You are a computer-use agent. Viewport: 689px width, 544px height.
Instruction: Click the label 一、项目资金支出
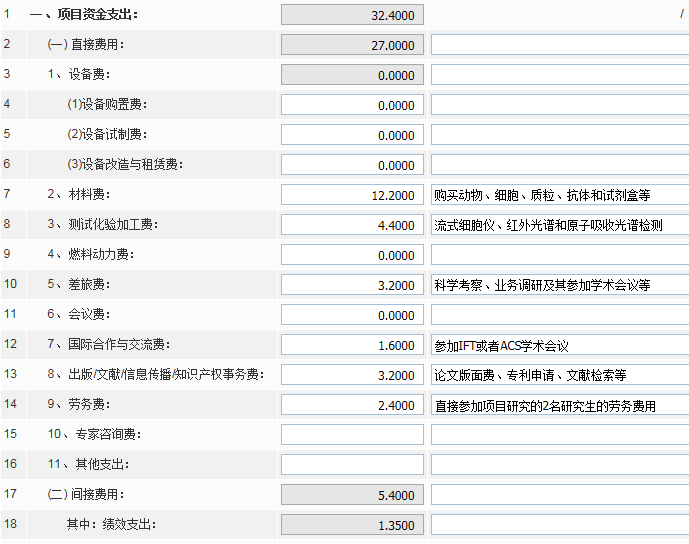tap(84, 15)
